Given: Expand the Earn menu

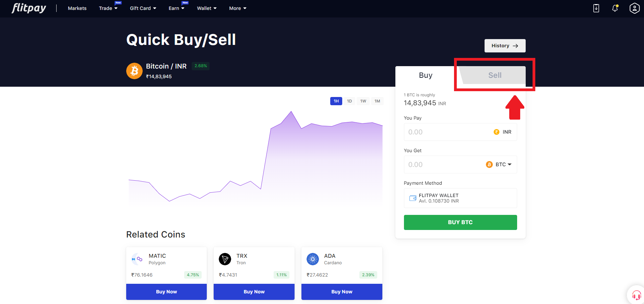Looking at the screenshot, I should click(176, 8).
